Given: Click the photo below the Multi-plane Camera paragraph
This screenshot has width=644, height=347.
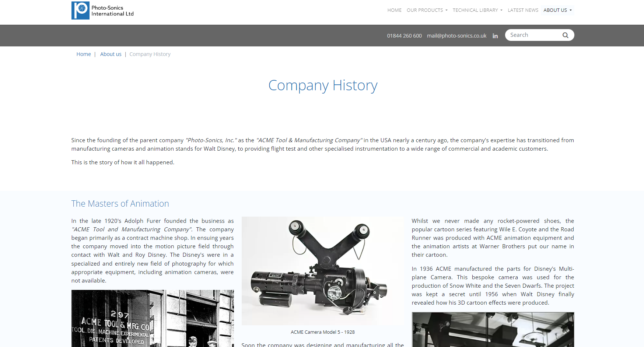Looking at the screenshot, I should coord(493,329).
